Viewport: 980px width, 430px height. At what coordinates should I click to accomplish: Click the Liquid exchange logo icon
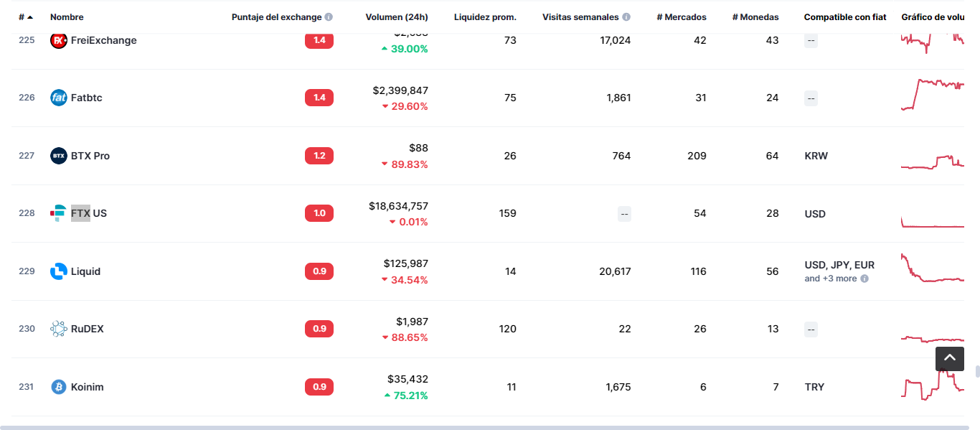[59, 271]
